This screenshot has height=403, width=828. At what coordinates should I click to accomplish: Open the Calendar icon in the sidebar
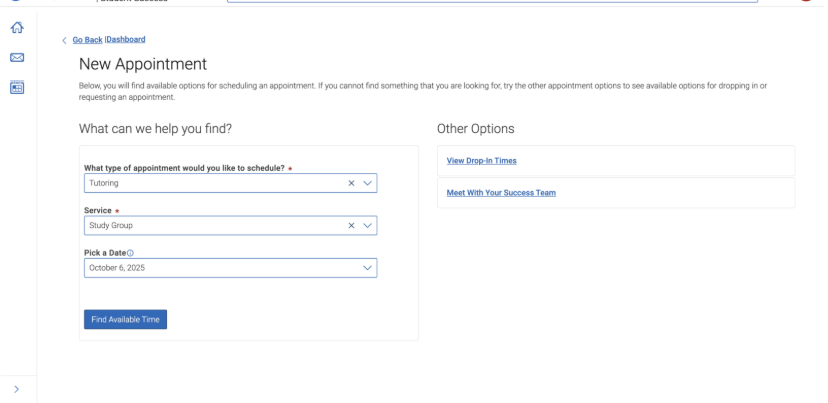tap(16, 88)
